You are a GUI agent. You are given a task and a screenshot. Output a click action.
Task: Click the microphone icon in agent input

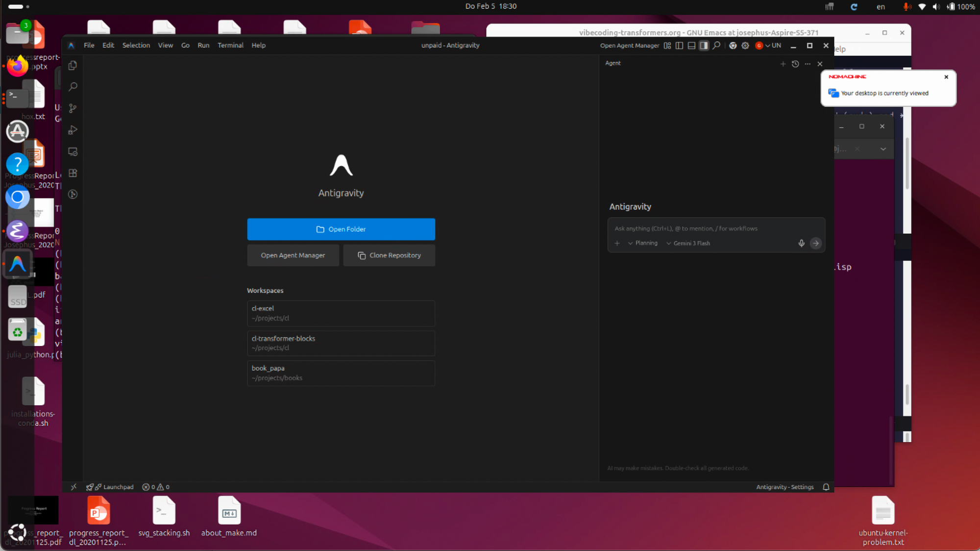pos(801,243)
